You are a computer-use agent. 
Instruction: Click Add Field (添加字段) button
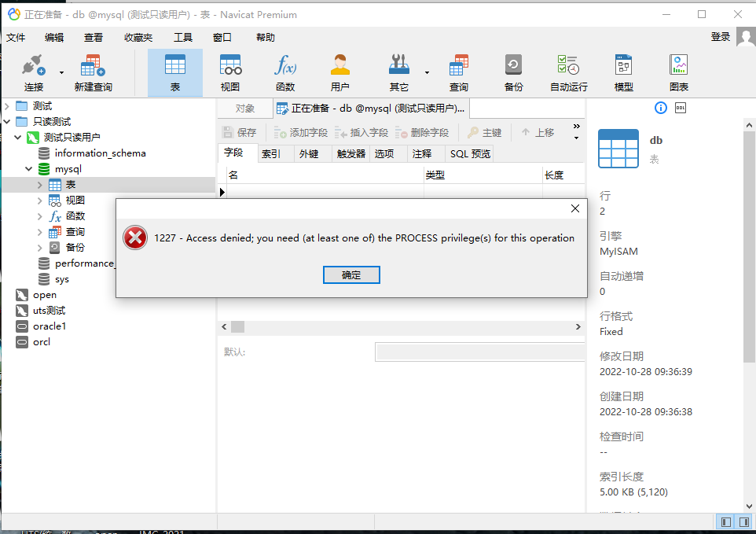tap(300, 133)
